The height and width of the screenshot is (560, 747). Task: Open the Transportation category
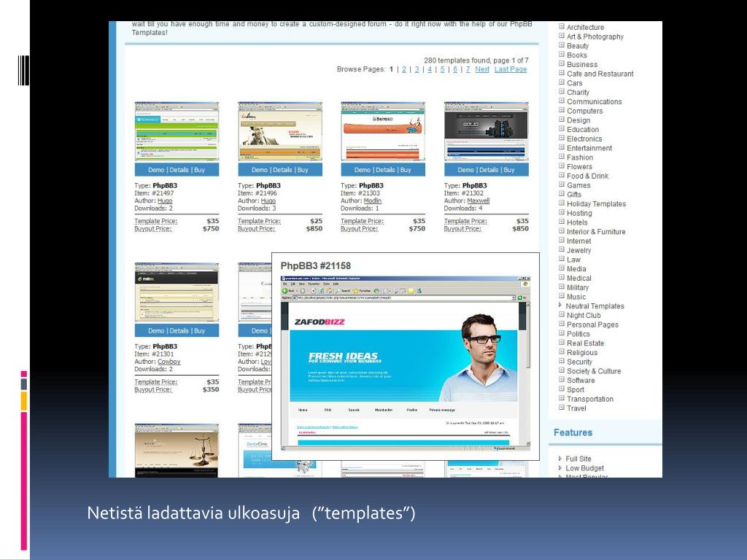click(x=589, y=399)
